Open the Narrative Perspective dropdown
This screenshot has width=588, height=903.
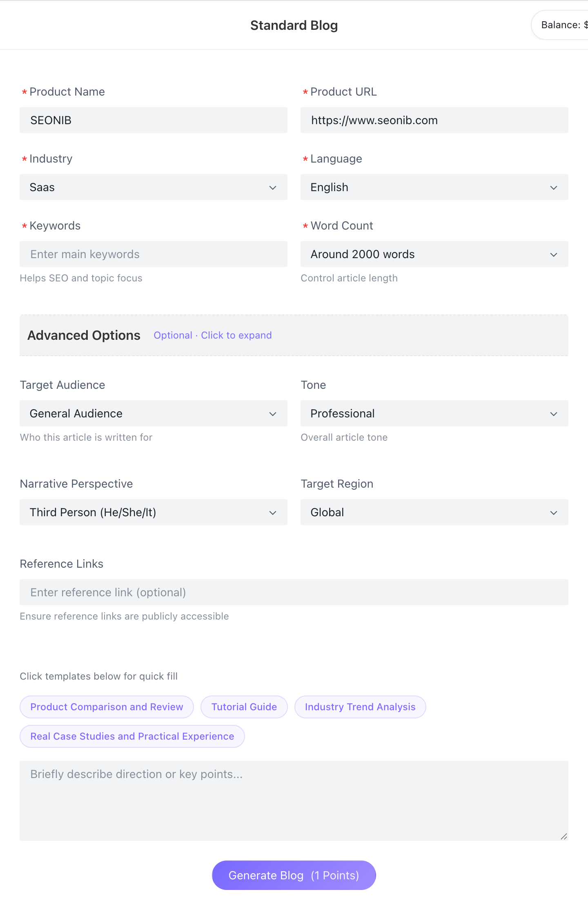point(153,512)
